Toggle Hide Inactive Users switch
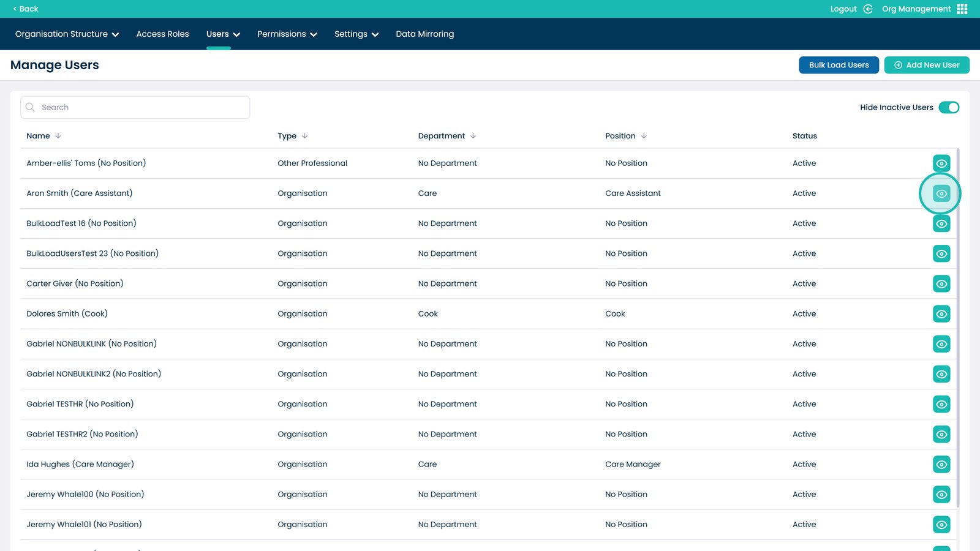Viewport: 980px width, 551px height. (x=949, y=108)
